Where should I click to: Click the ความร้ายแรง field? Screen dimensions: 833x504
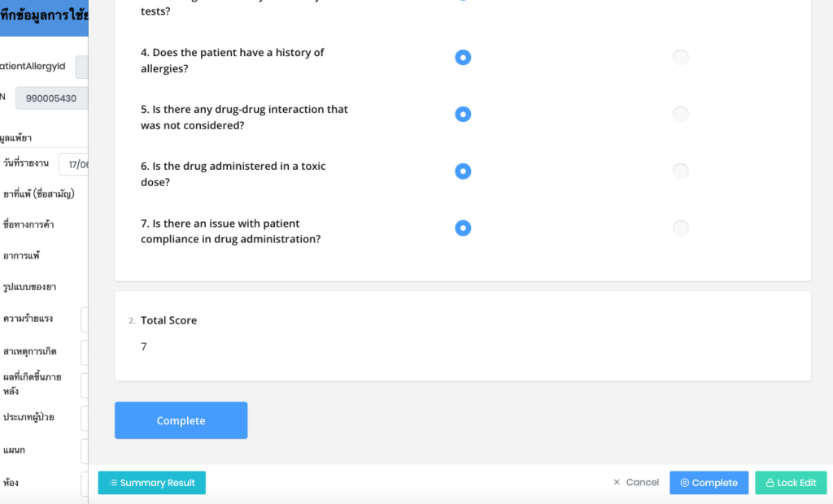coord(85,319)
